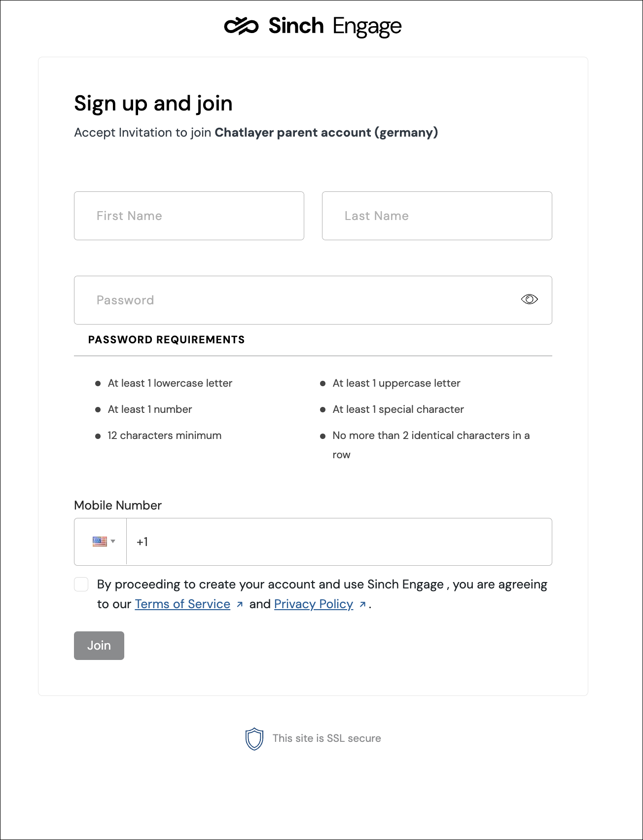Click the external link arrow beside Terms of Service

240,604
